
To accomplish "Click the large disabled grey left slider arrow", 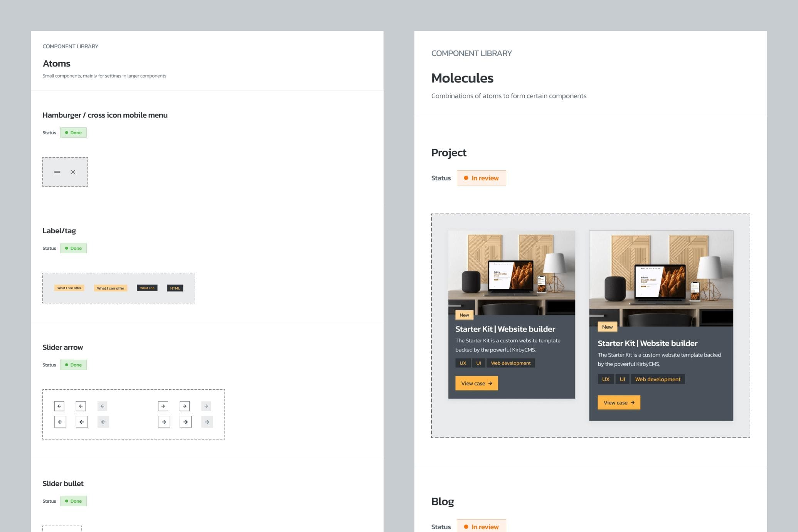I will (103, 422).
